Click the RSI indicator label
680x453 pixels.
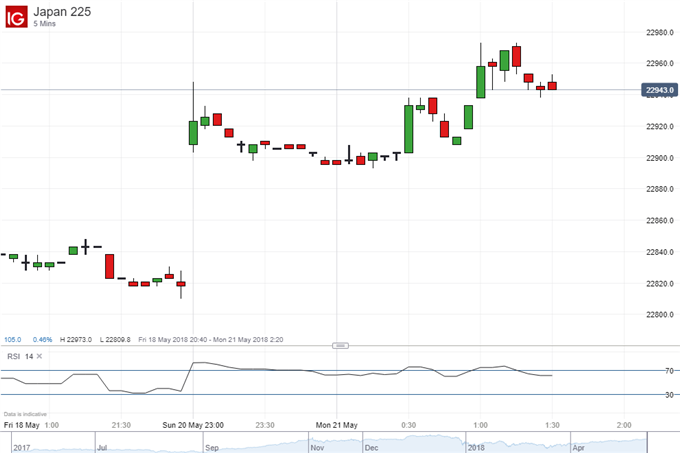click(x=13, y=356)
